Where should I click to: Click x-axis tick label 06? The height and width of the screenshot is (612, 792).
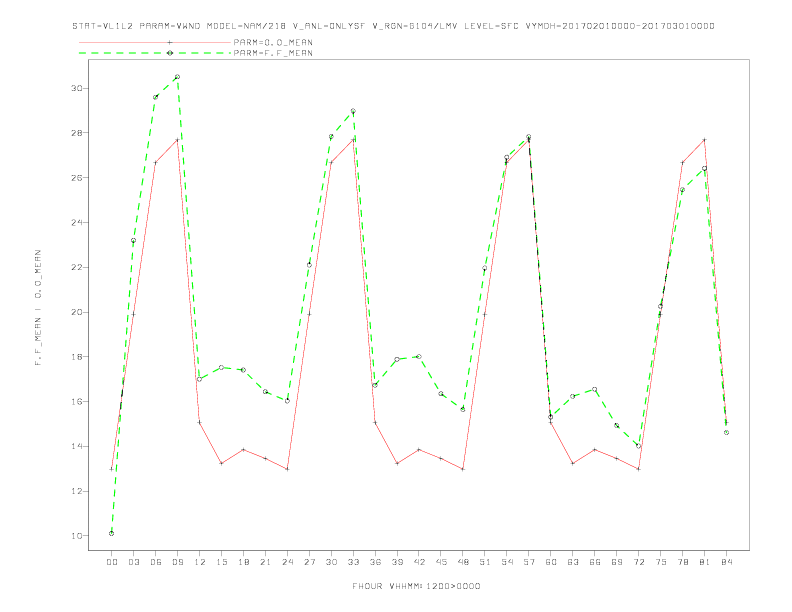pos(156,562)
